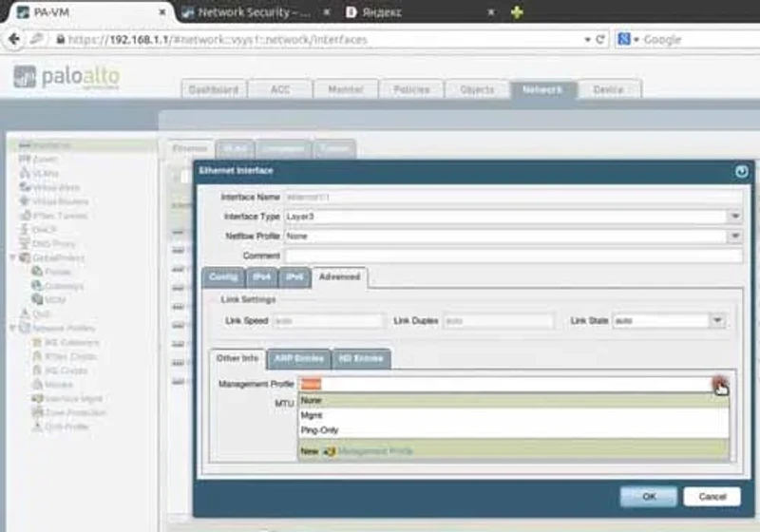Click the help icon in Ethernet Interface dialog

click(741, 172)
